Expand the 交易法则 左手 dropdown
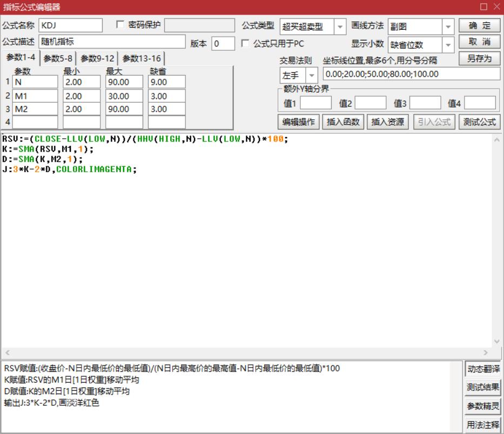Viewport: 504px width, 434px height. [x=312, y=75]
